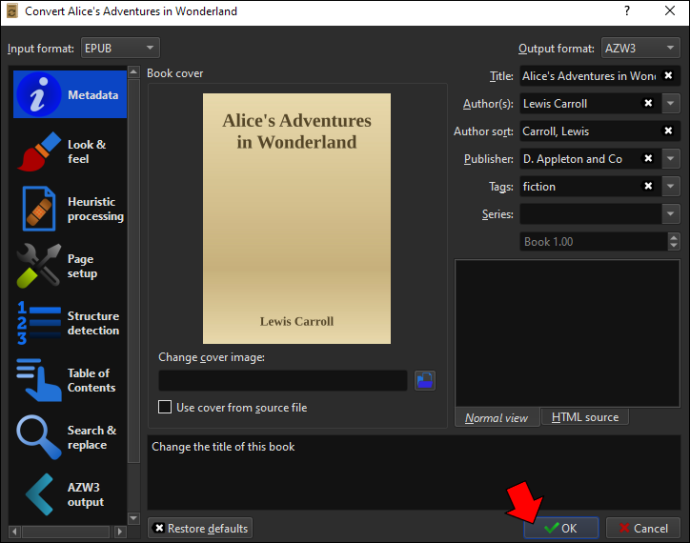Image resolution: width=690 pixels, height=543 pixels.
Task: Browse for a new cover image file
Action: tap(425, 381)
